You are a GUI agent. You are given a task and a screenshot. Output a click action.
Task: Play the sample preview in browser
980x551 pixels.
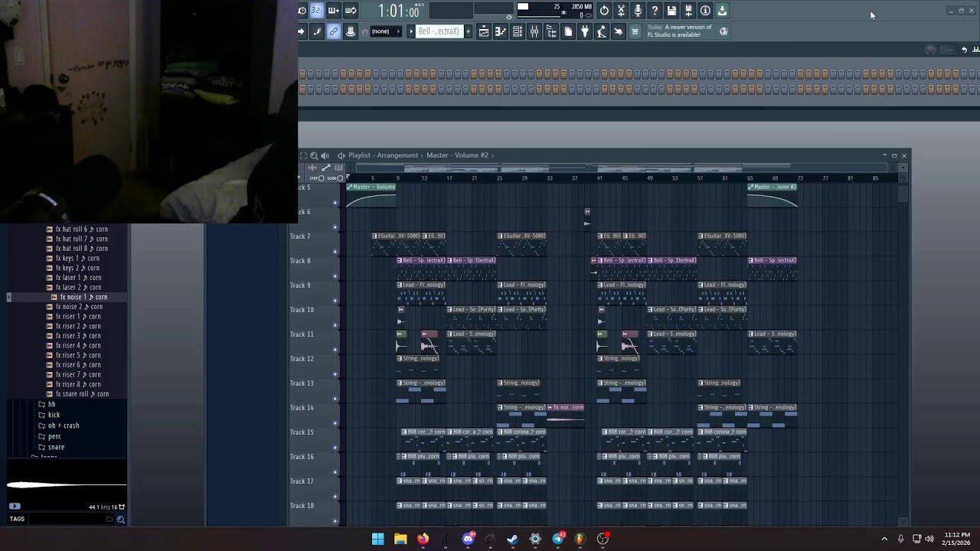pos(15,507)
